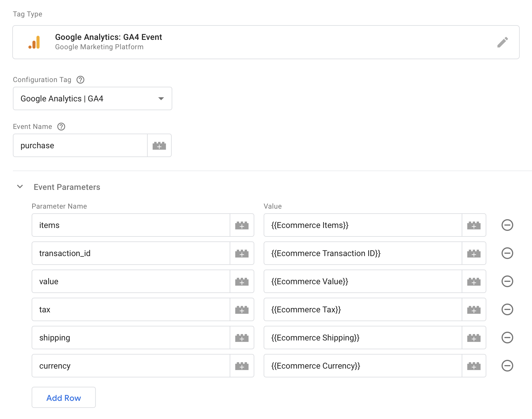Insert variable for transaction_id parameter name
Viewport: 532px width, 419px height.
242,253
